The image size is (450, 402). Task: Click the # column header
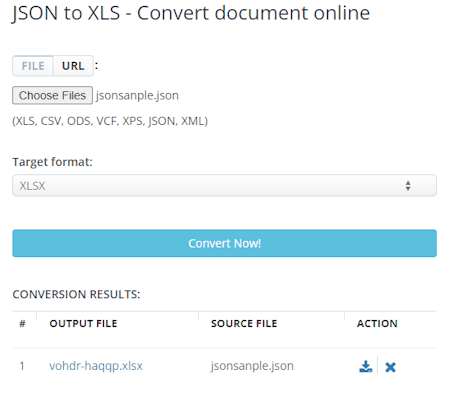point(22,324)
